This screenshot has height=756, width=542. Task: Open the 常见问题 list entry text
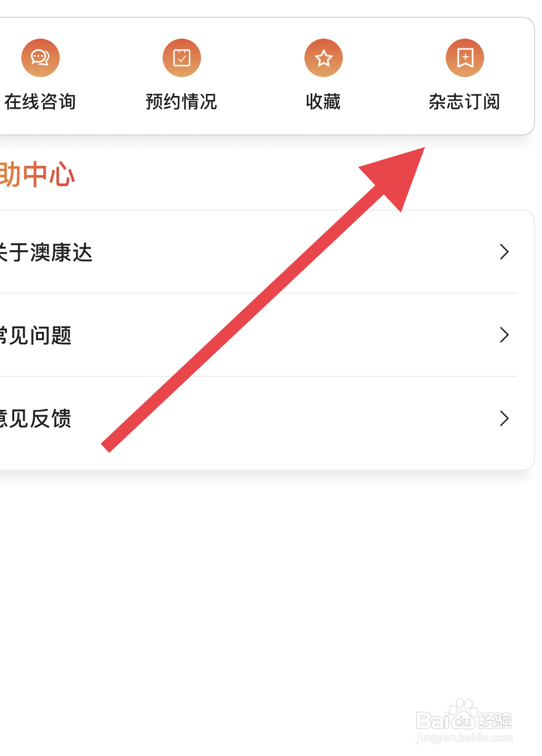[x=36, y=336]
